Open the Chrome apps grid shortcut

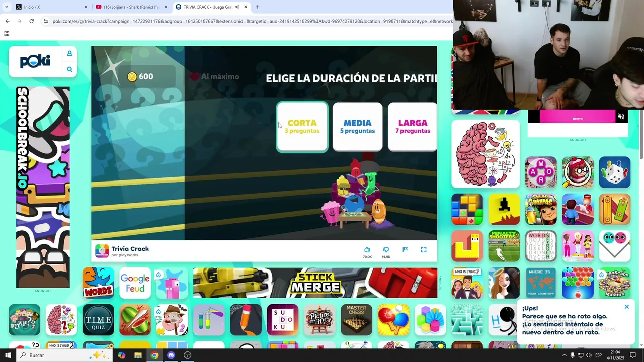[x=7, y=34]
